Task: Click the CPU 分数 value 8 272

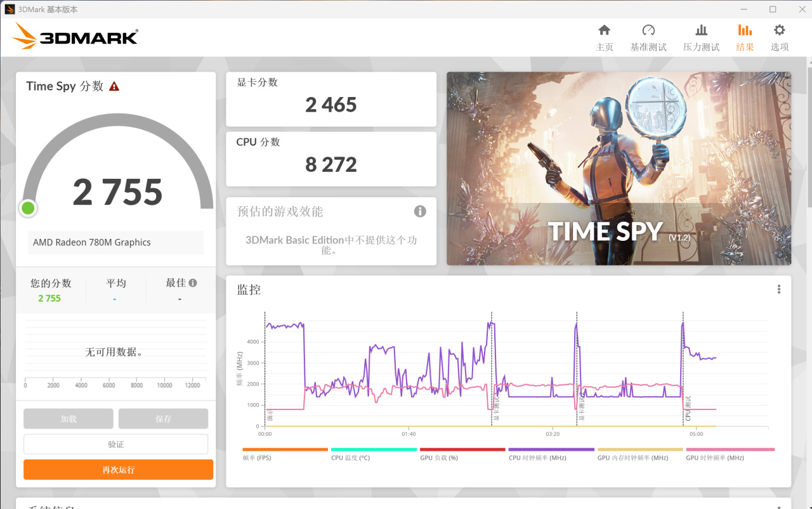Action: coord(331,165)
